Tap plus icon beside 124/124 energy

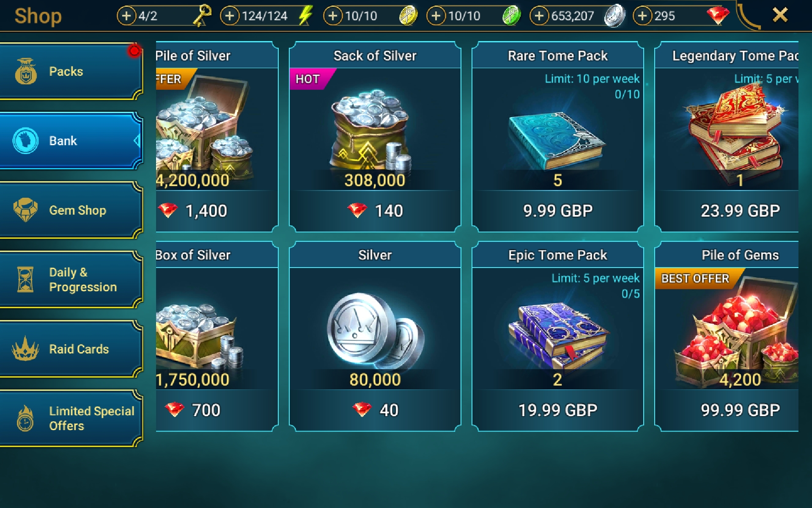(x=230, y=16)
